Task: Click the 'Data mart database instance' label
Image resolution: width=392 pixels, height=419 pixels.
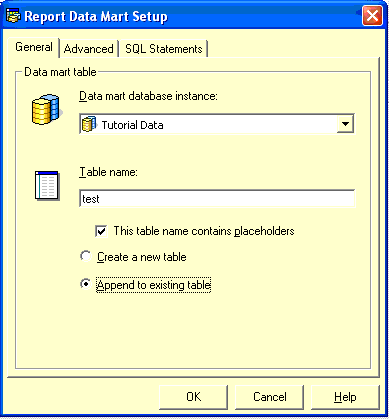Action: [x=148, y=96]
